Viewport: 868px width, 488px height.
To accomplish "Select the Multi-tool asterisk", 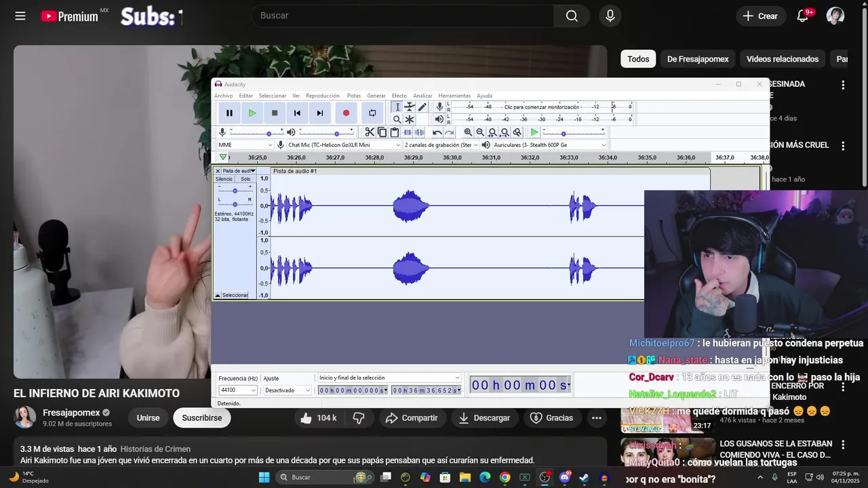I will (410, 119).
